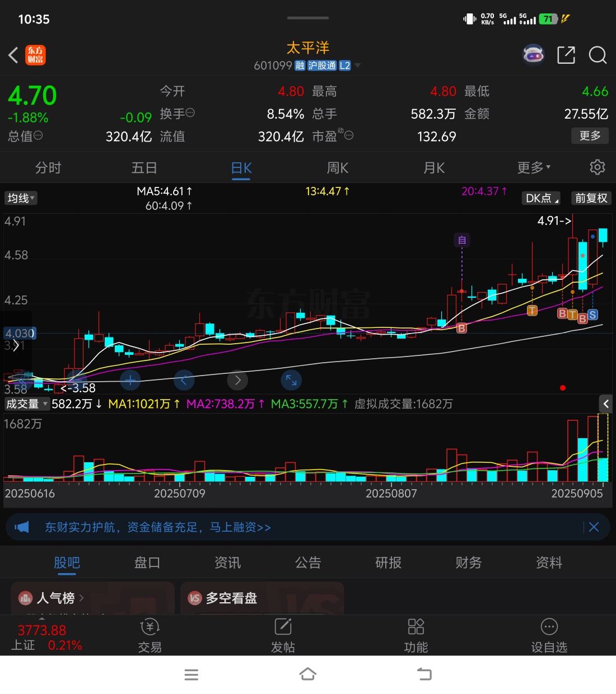Toggle the 前复权 adjustment button
Image resolution: width=616 pixels, height=694 pixels.
[591, 198]
